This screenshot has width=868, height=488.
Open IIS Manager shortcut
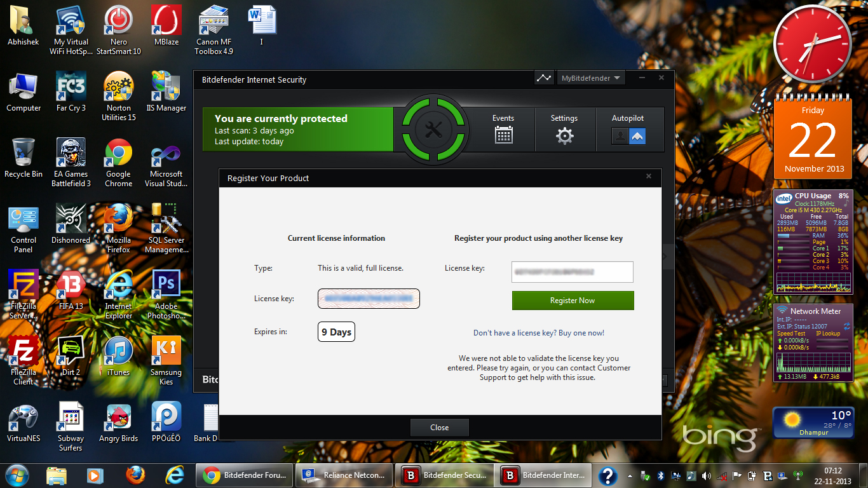[x=166, y=91]
